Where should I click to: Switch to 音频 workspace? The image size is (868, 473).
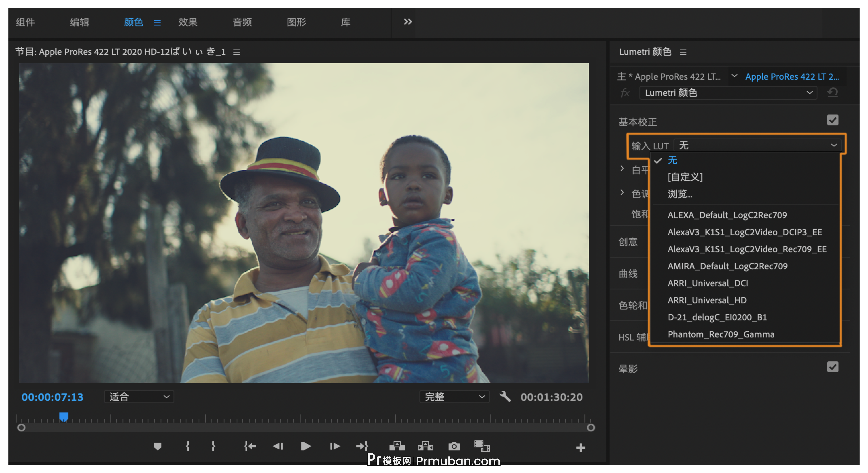(x=242, y=22)
